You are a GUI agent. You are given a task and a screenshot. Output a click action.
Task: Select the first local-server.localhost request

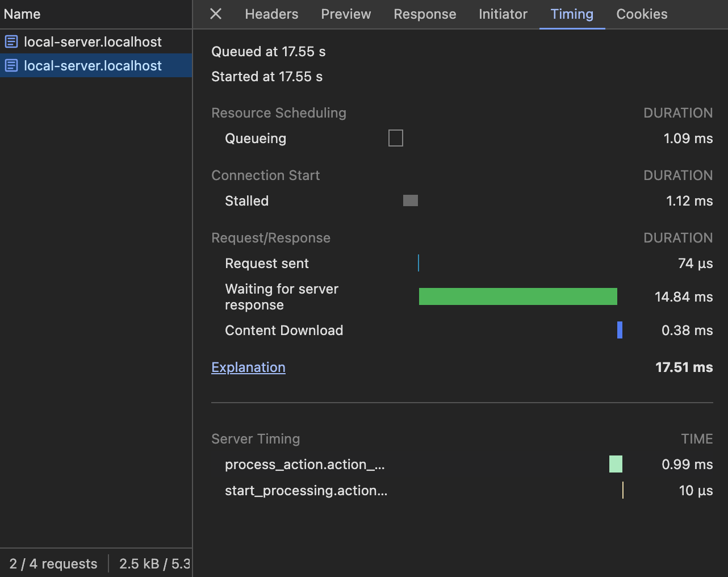[x=93, y=41]
